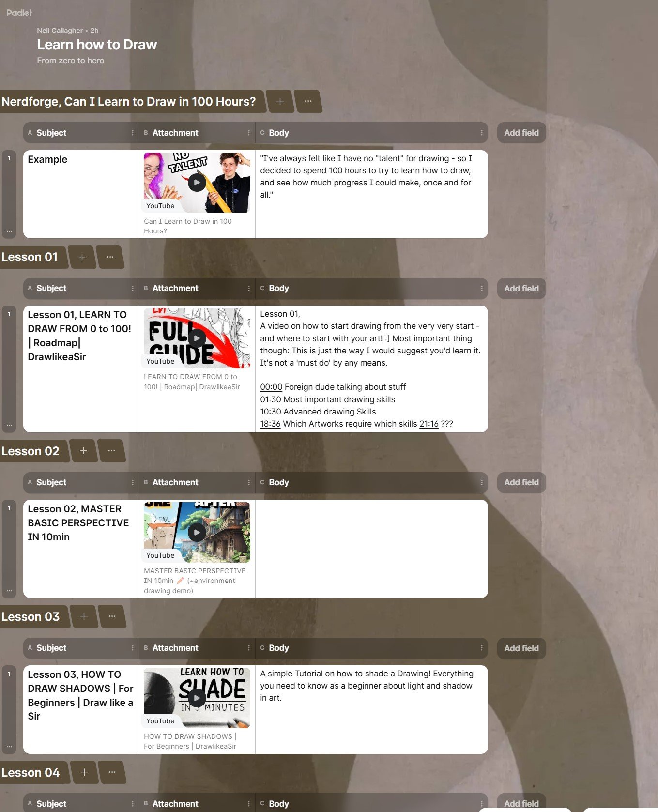This screenshot has width=658, height=812.
Task: Click author name Neil Gallagher
Action: coord(60,31)
